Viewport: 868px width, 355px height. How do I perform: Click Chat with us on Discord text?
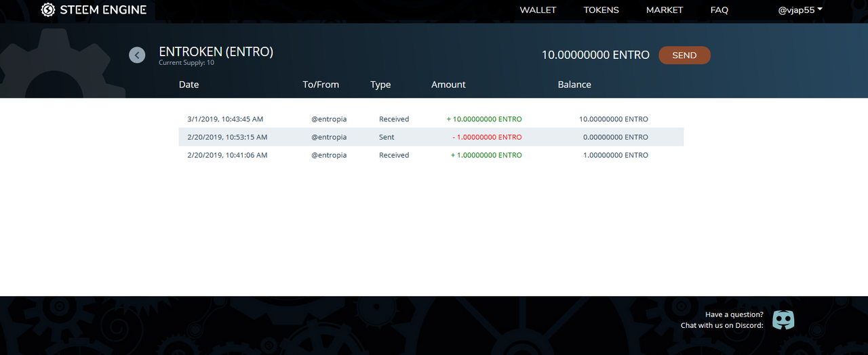coord(722,325)
